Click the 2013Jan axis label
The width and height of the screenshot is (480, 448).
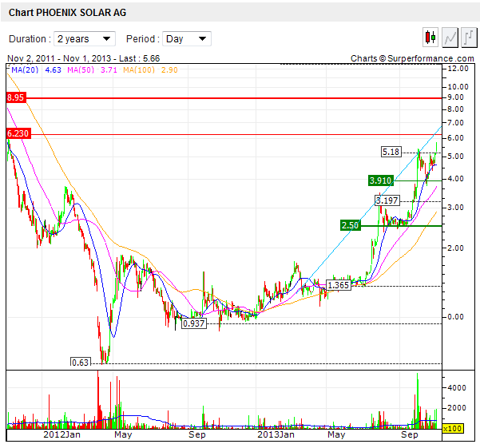click(x=276, y=434)
